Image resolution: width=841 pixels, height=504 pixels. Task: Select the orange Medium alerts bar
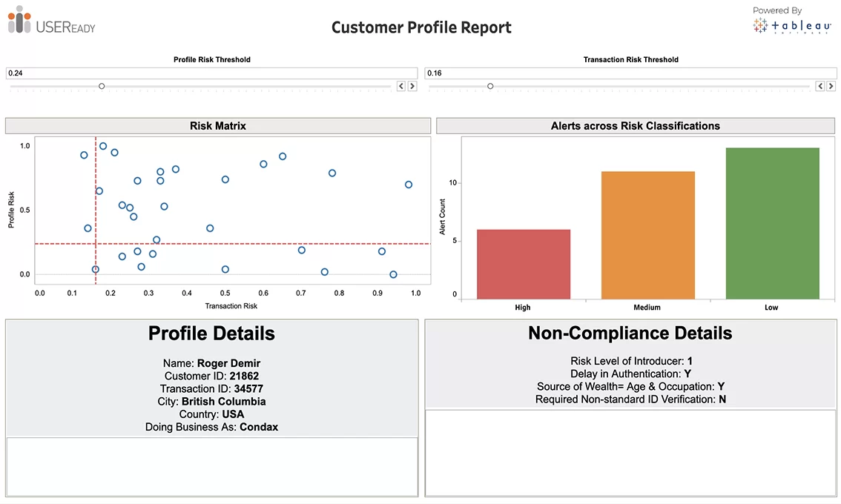pyautogui.click(x=648, y=236)
